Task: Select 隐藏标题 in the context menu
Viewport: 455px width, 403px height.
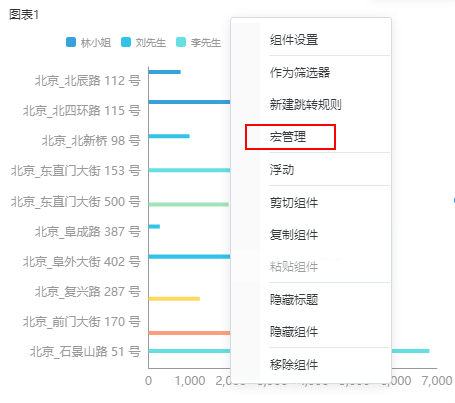Action: click(294, 299)
